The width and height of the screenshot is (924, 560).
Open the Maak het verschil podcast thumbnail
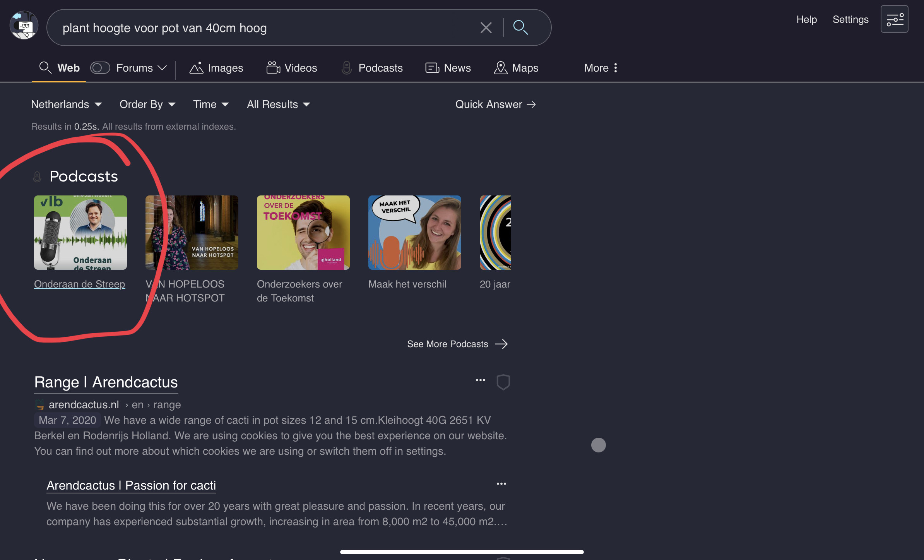(414, 232)
